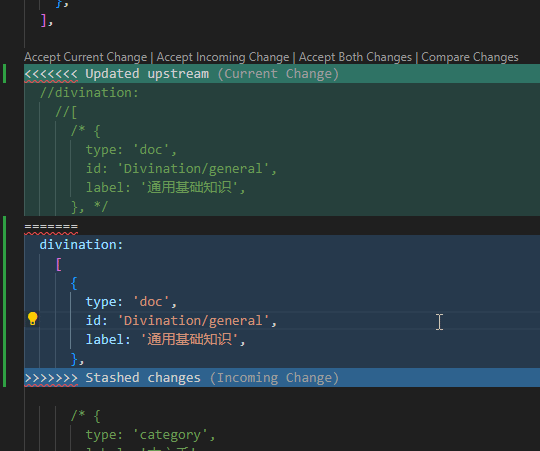This screenshot has width=540, height=451.
Task: Click the yellow lightbulb quick-fix icon
Action: pyautogui.click(x=32, y=319)
